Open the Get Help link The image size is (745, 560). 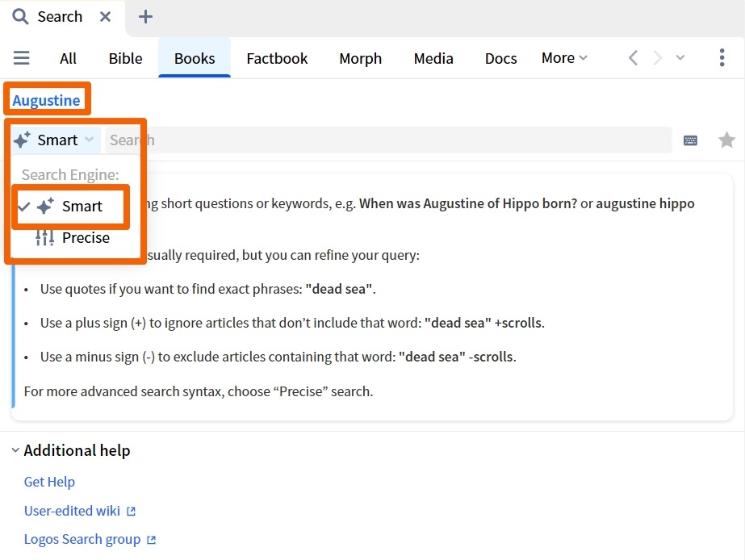(49, 482)
